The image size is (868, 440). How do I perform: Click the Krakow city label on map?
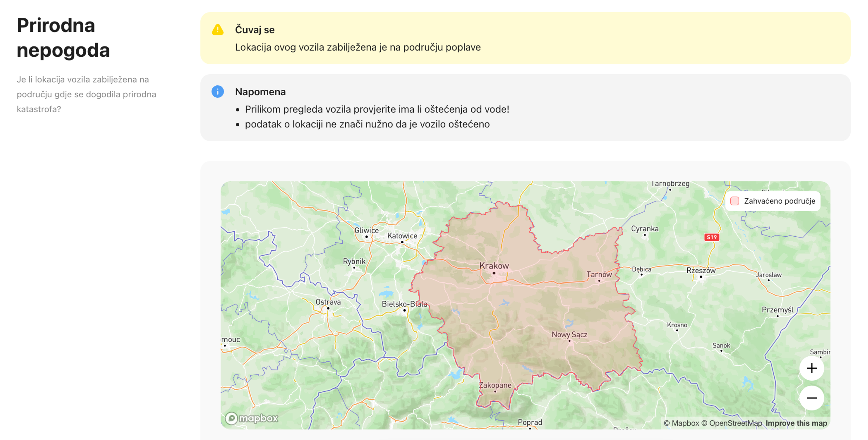(494, 266)
